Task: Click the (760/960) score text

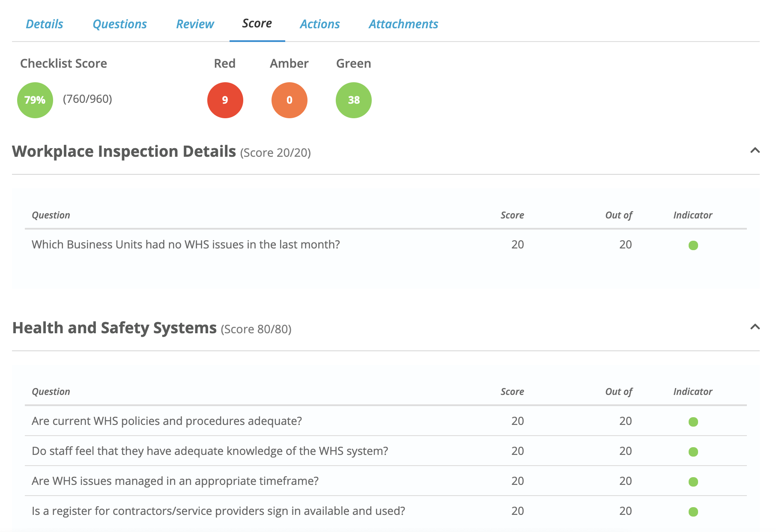Action: [x=87, y=100]
